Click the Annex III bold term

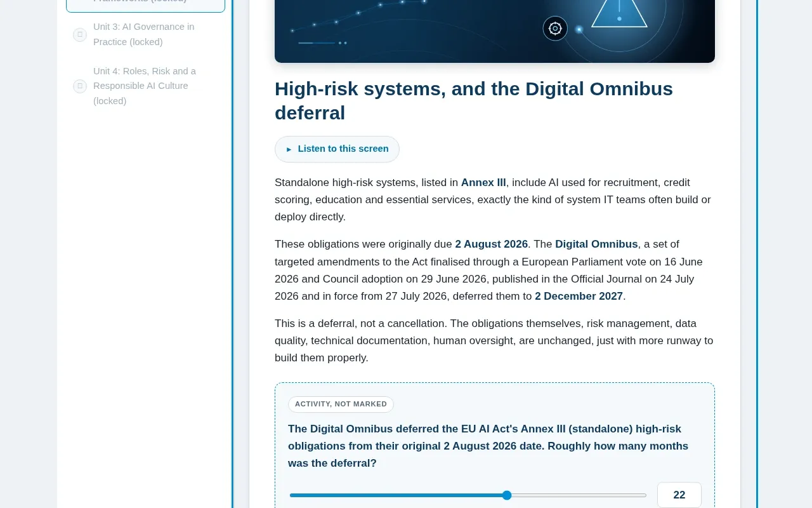click(483, 183)
